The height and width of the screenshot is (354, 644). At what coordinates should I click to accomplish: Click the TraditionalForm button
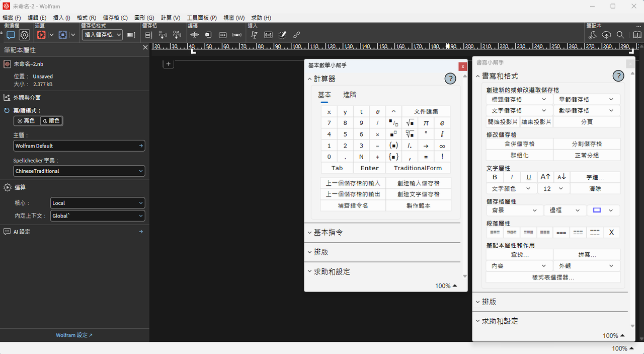[418, 168]
